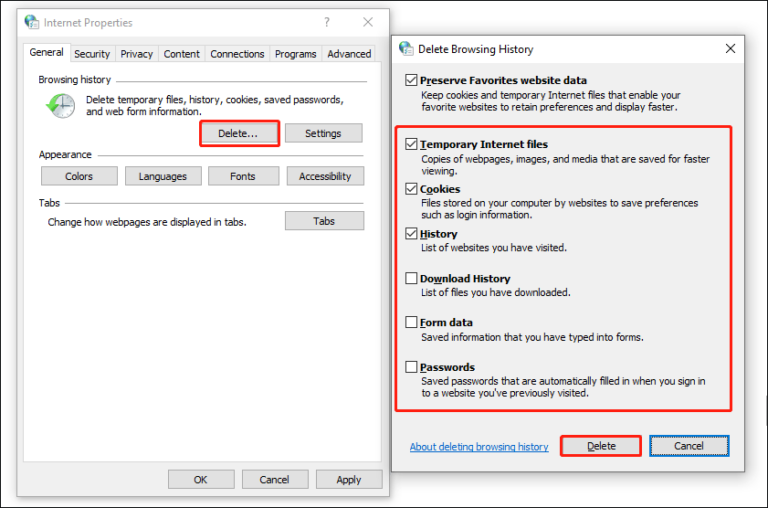Click 'List of websites you have visited.' description

(494, 247)
